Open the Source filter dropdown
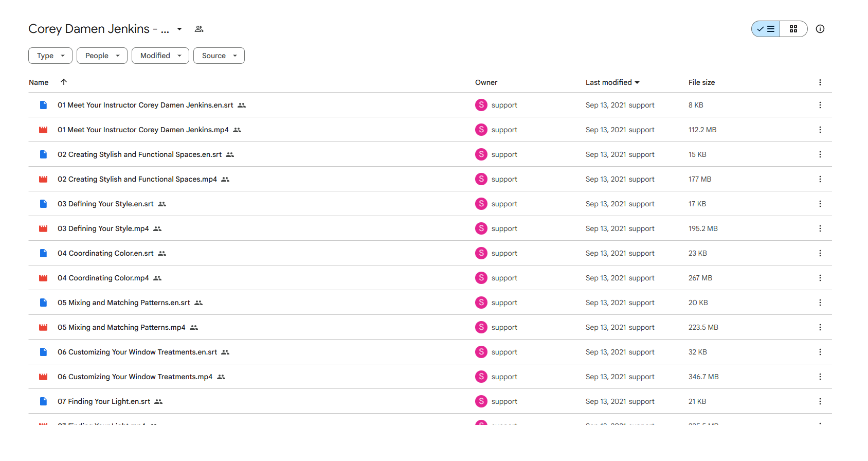Screen dimensions: 868x461 219,56
